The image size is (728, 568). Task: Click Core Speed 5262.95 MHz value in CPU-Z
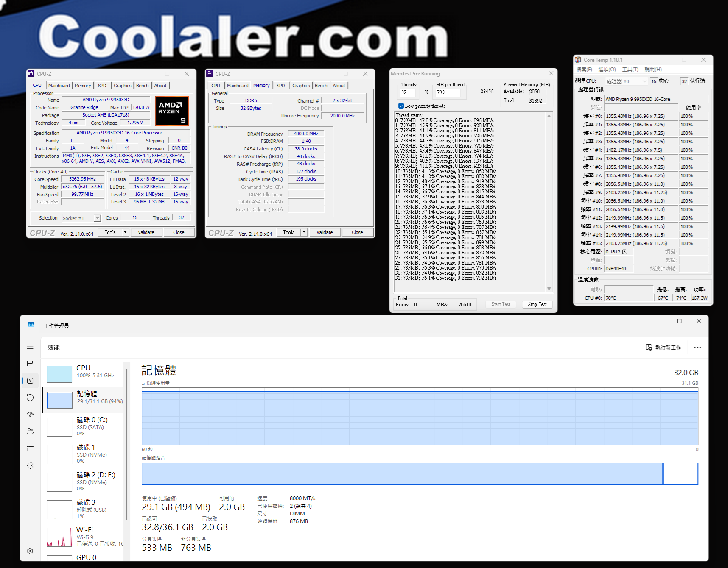[82, 179]
